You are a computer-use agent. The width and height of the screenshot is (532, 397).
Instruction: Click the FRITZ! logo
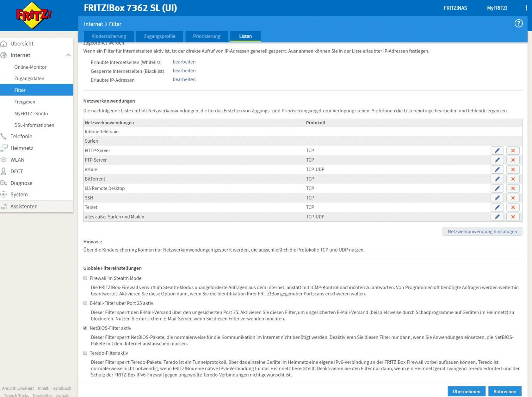click(x=34, y=15)
